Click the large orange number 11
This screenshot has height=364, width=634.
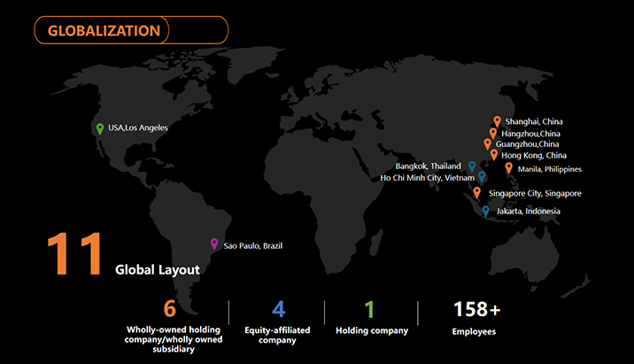coord(74,254)
